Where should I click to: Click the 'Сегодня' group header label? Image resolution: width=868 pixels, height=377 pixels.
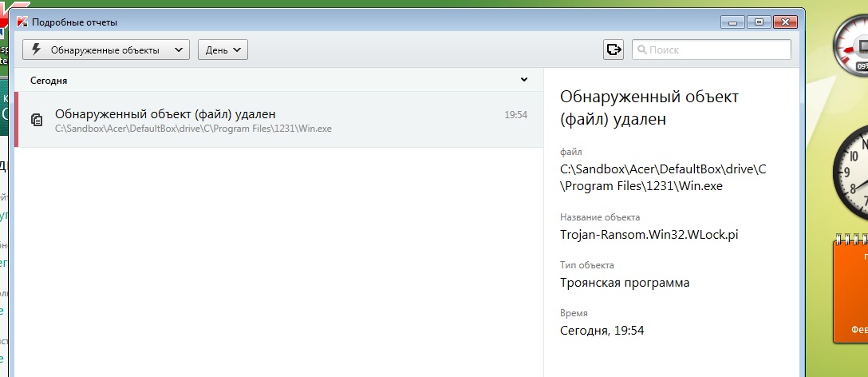[49, 81]
